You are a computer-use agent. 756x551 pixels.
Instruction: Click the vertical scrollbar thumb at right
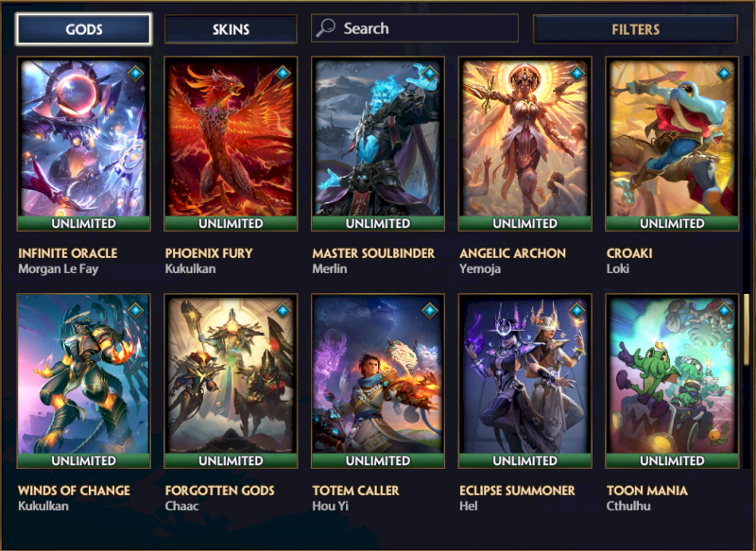coord(747,329)
